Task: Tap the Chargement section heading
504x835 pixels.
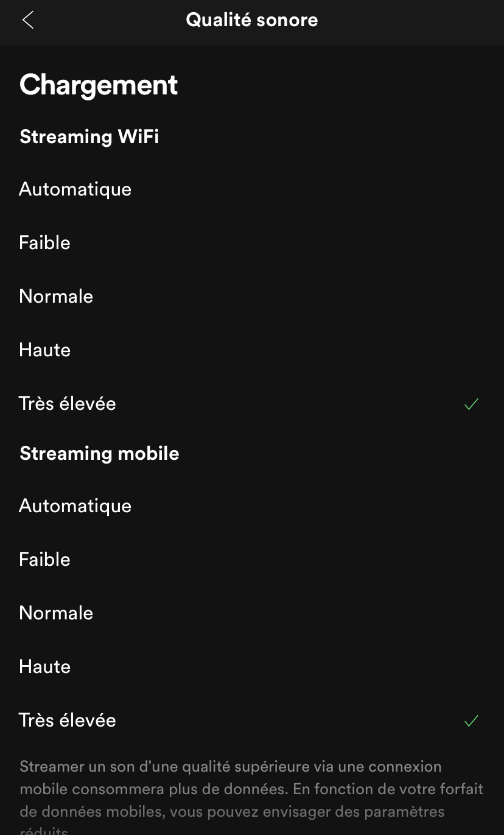Action: click(x=99, y=85)
